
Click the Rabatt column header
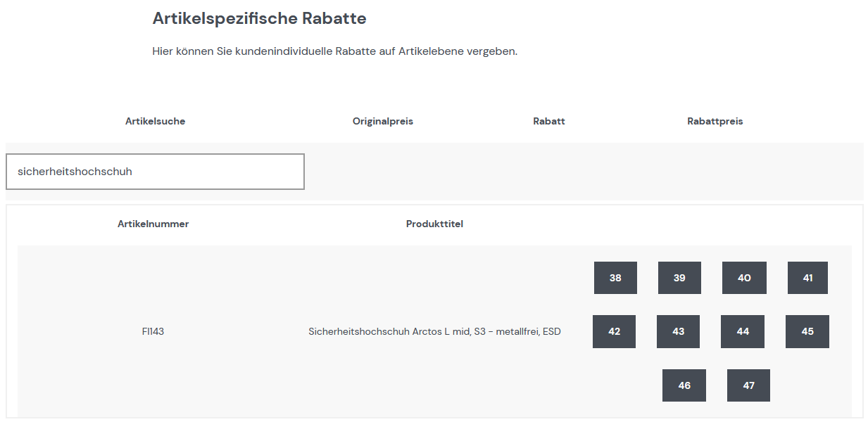point(549,121)
